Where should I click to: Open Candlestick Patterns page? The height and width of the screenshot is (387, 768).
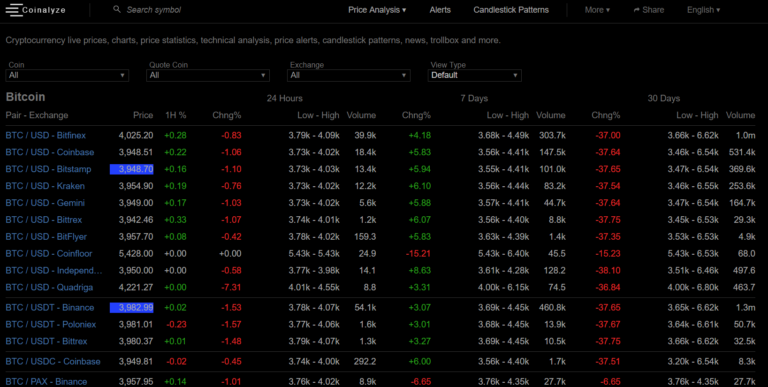click(511, 10)
